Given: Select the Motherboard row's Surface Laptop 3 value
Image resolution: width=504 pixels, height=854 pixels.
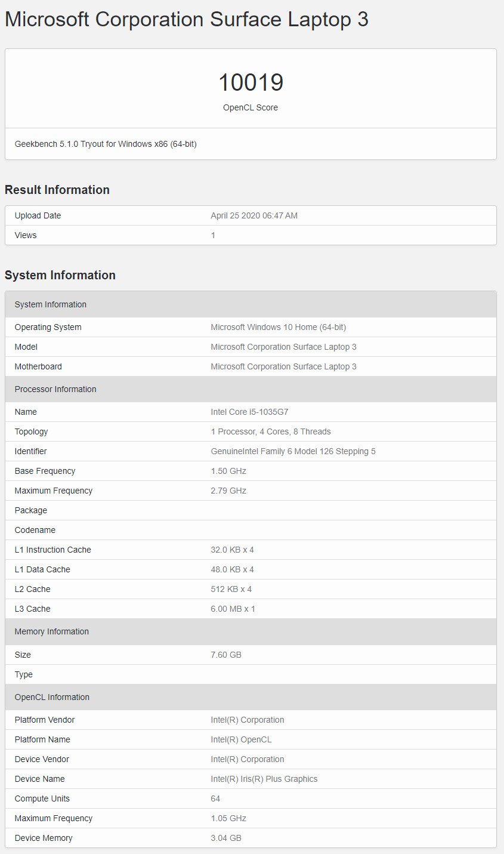Looking at the screenshot, I should click(x=283, y=366).
